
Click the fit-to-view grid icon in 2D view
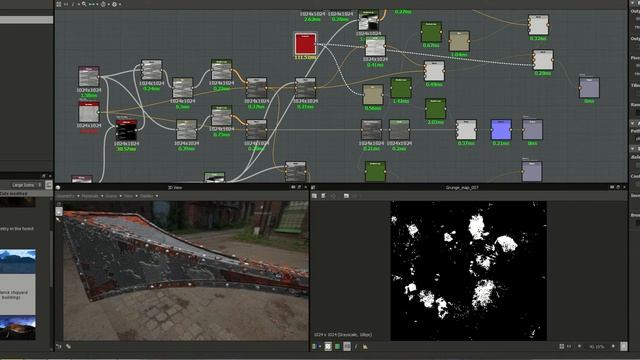[562, 347]
